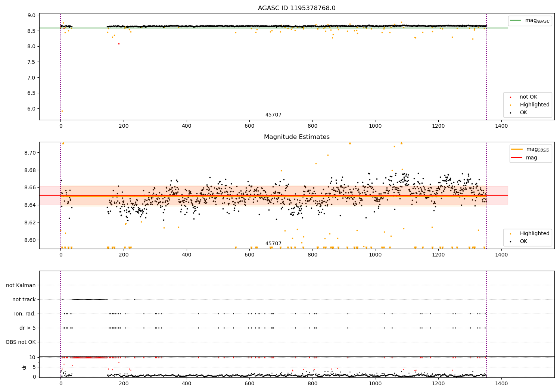Click the 8.60 y-axis tick of middle plot

tap(30, 240)
